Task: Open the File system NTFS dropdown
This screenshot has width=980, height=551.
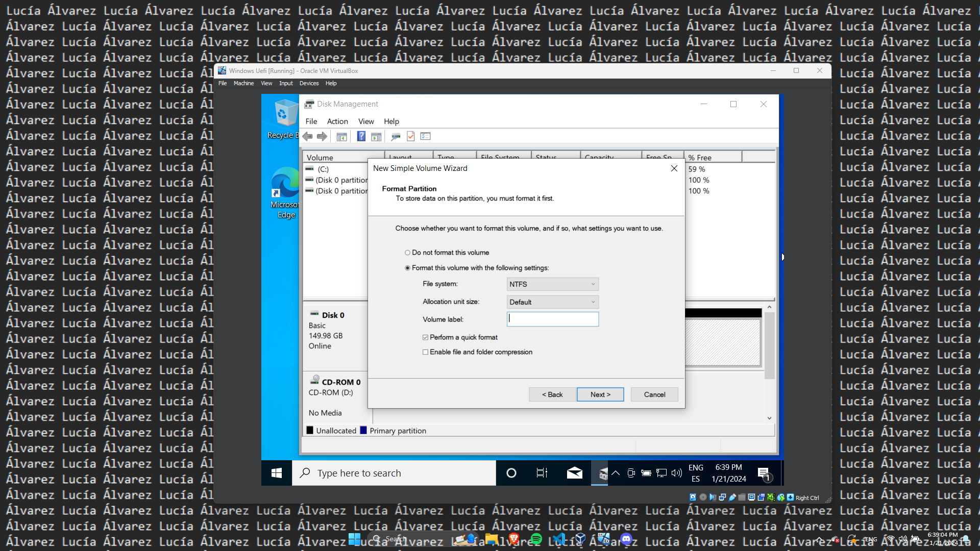Action: pyautogui.click(x=552, y=284)
